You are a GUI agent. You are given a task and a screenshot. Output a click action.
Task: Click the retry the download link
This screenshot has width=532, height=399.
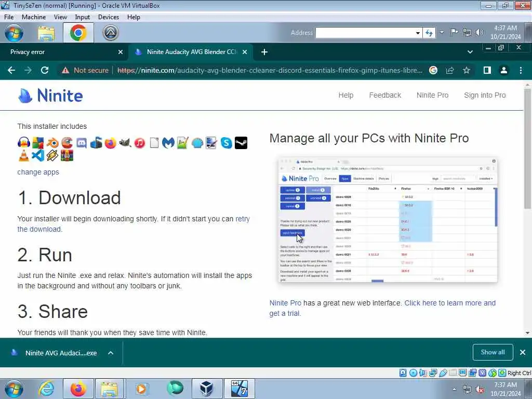(x=134, y=224)
